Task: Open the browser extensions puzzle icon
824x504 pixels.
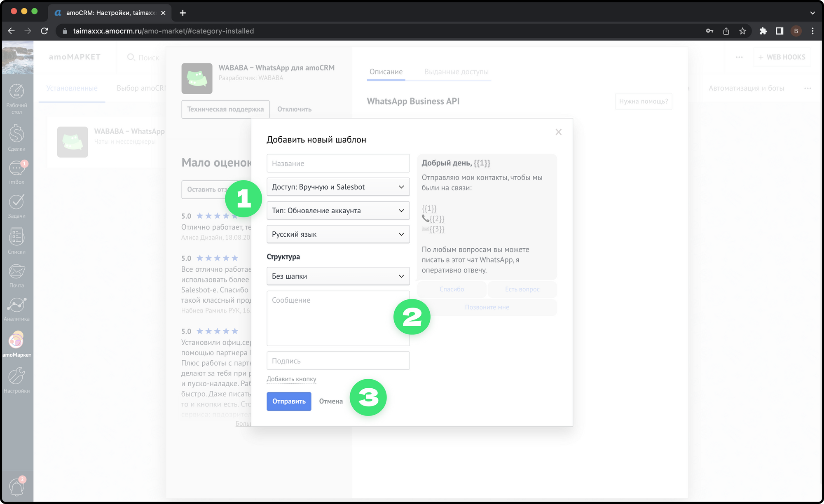Action: tap(763, 31)
